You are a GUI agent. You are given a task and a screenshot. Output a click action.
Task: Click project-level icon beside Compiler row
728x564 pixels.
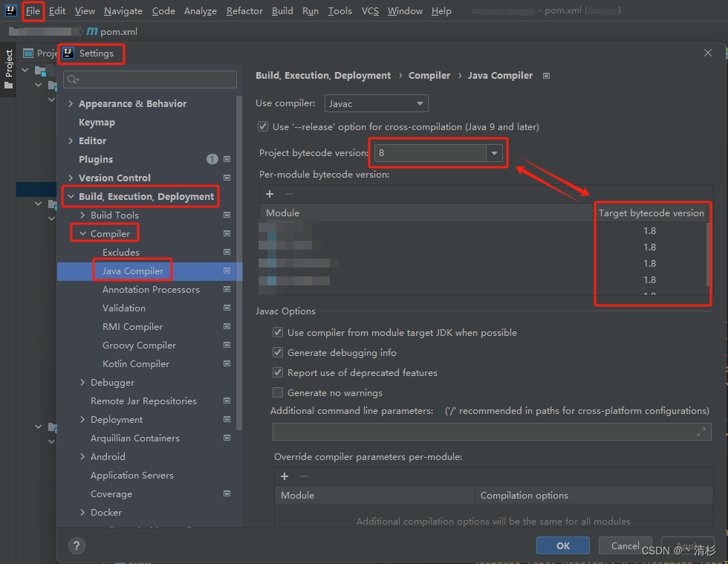227,233
